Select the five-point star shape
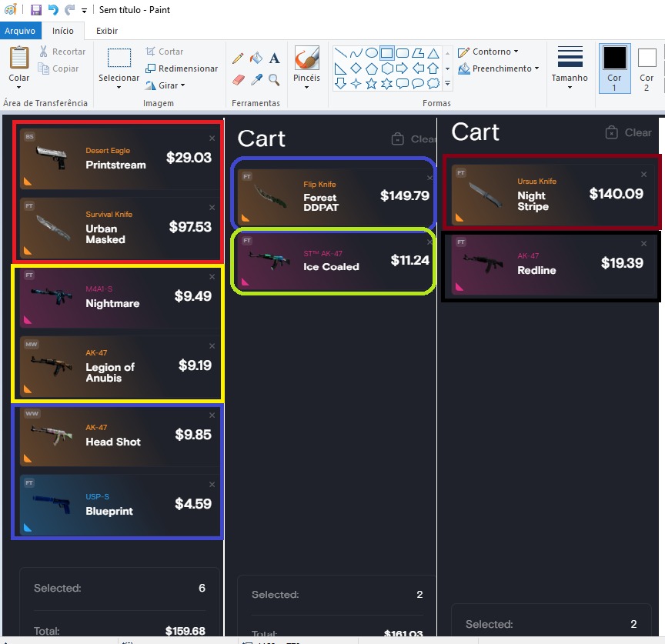This screenshot has height=644, width=665. [371, 83]
